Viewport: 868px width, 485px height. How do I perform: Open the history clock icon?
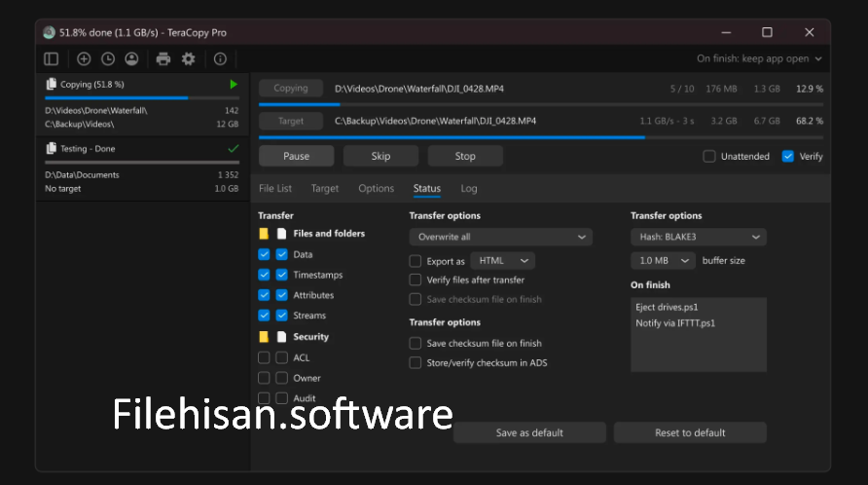[108, 59]
